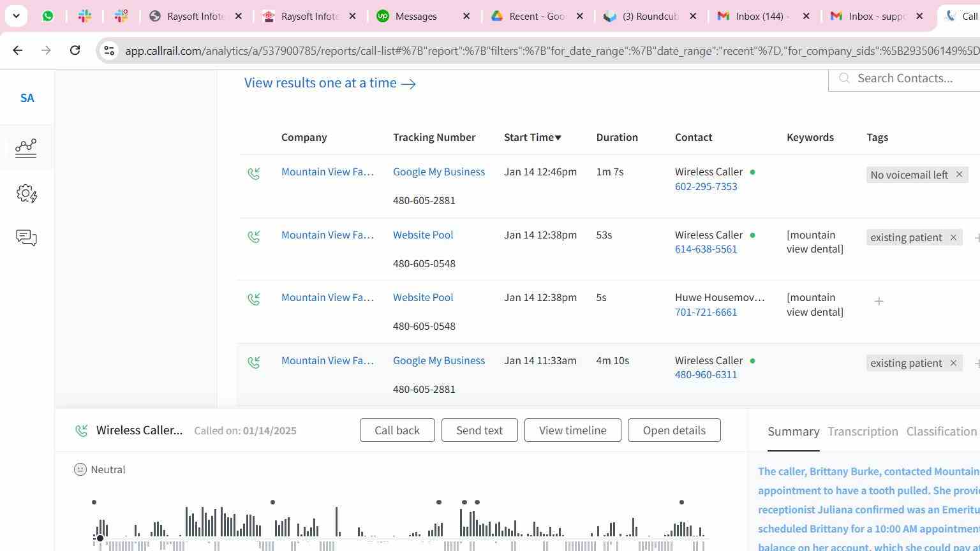Remove existing patient tag on 11:33am call

(953, 363)
